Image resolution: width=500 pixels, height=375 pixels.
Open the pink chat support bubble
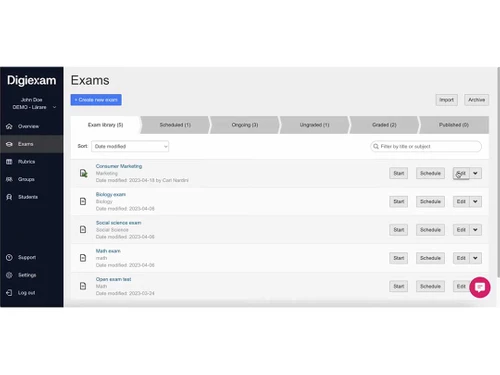[x=480, y=287]
